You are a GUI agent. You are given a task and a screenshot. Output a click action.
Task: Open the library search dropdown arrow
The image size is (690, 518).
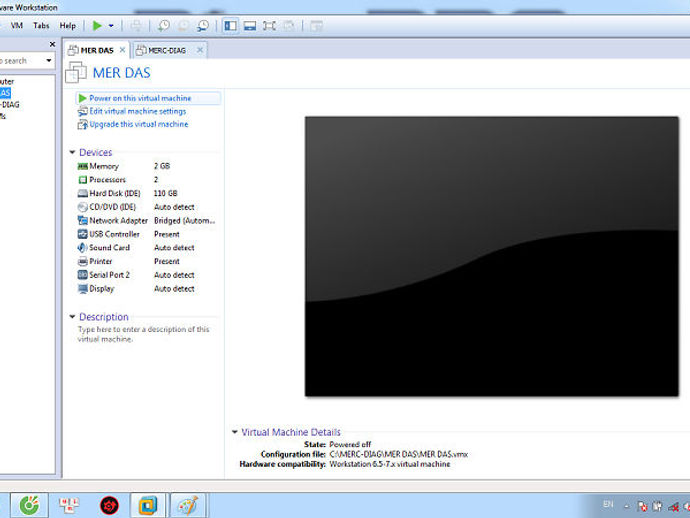pos(49,61)
